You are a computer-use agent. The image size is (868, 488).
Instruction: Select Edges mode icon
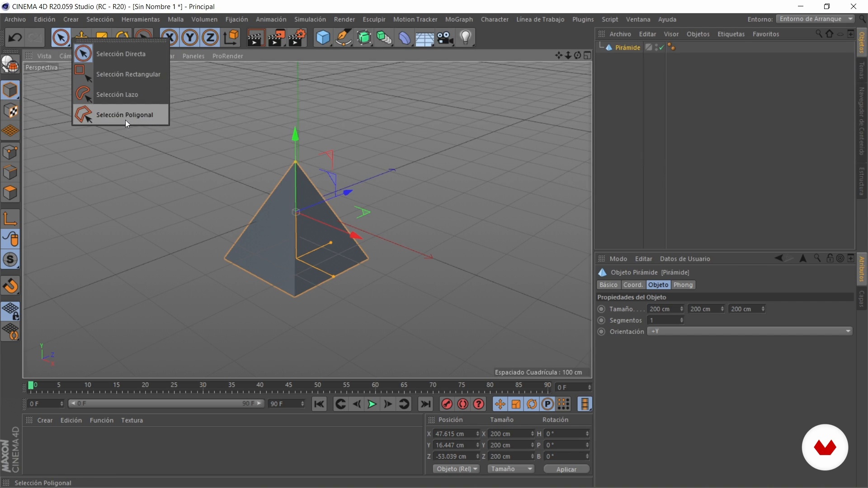(x=10, y=173)
